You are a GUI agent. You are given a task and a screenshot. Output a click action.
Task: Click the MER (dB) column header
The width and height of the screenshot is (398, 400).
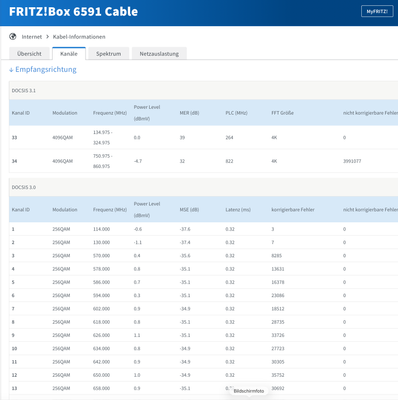(x=189, y=113)
